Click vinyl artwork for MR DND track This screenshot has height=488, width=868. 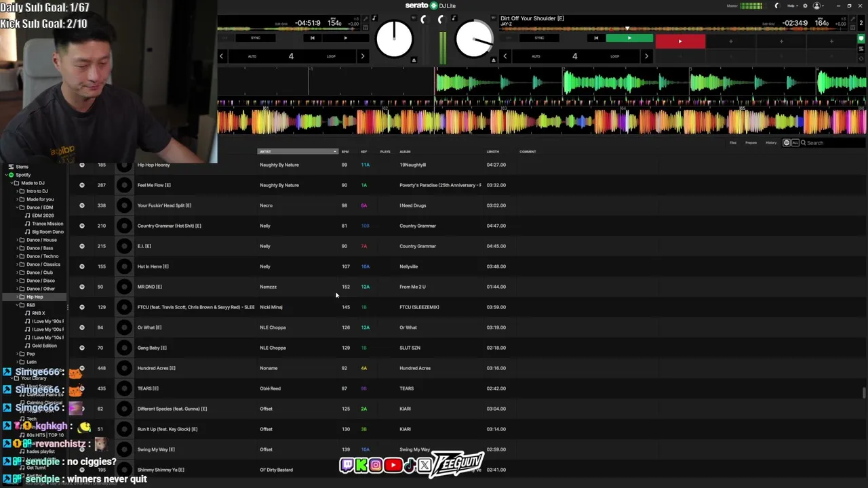coord(124,287)
